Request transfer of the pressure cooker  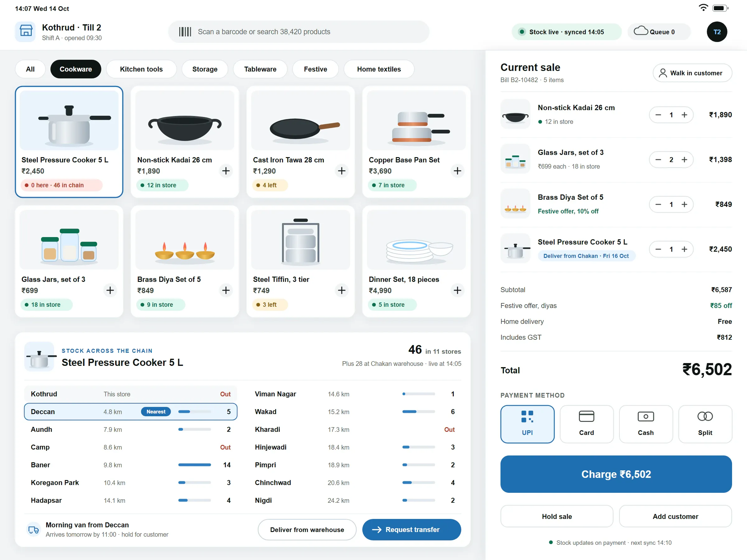pyautogui.click(x=412, y=529)
